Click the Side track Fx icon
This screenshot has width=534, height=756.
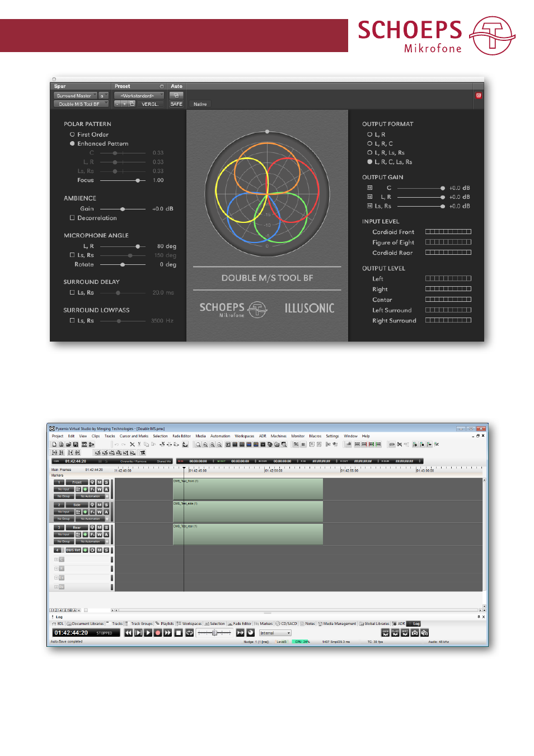coord(92,512)
